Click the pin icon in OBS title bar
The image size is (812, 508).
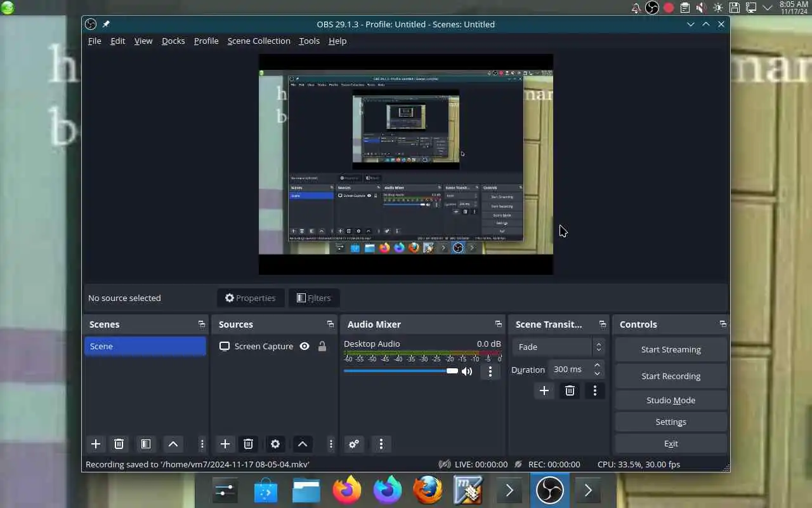(x=106, y=24)
